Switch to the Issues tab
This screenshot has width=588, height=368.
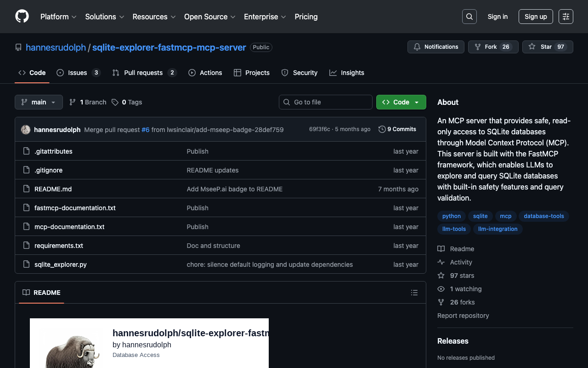[x=78, y=73]
